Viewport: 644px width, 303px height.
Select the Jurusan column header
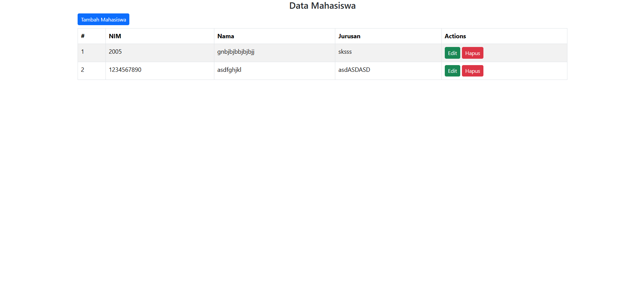pyautogui.click(x=349, y=36)
